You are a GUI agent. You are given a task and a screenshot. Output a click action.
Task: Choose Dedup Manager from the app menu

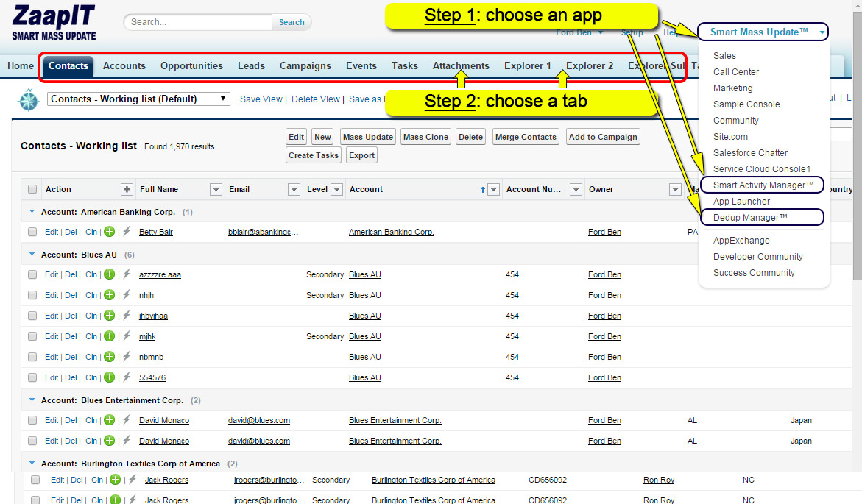point(750,217)
